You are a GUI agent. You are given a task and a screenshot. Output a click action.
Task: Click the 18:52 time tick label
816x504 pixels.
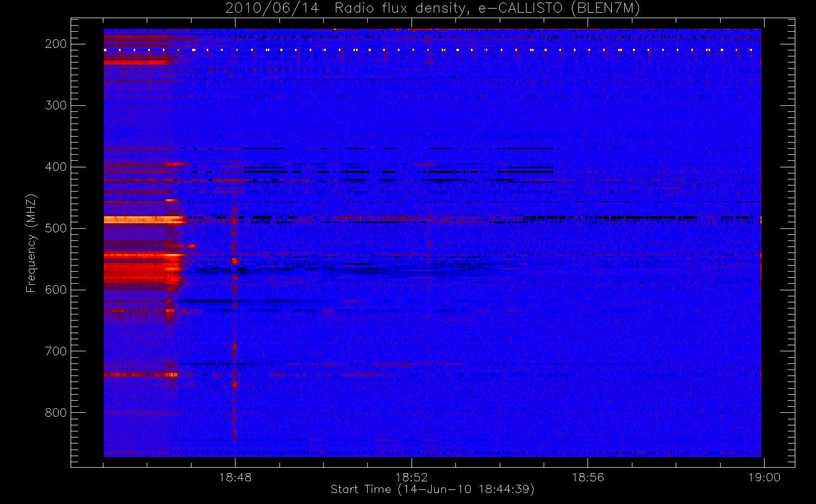[412, 477]
